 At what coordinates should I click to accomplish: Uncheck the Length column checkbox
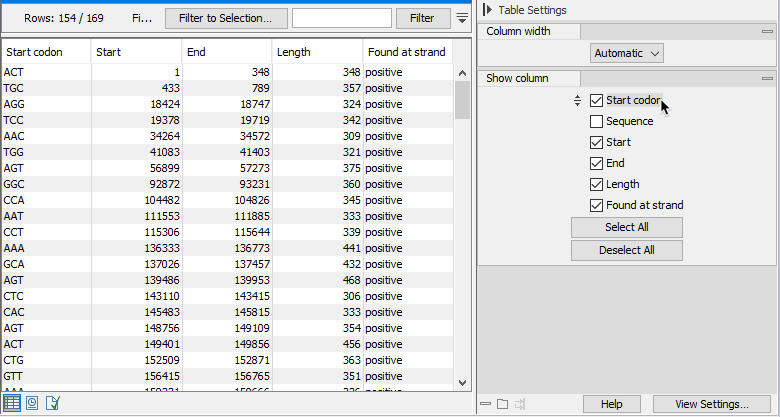[597, 184]
